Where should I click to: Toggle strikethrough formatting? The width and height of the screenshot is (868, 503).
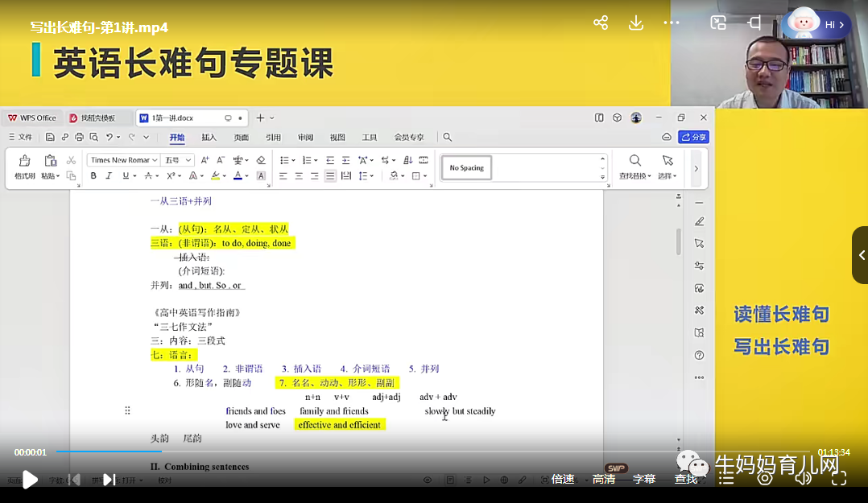pos(148,176)
